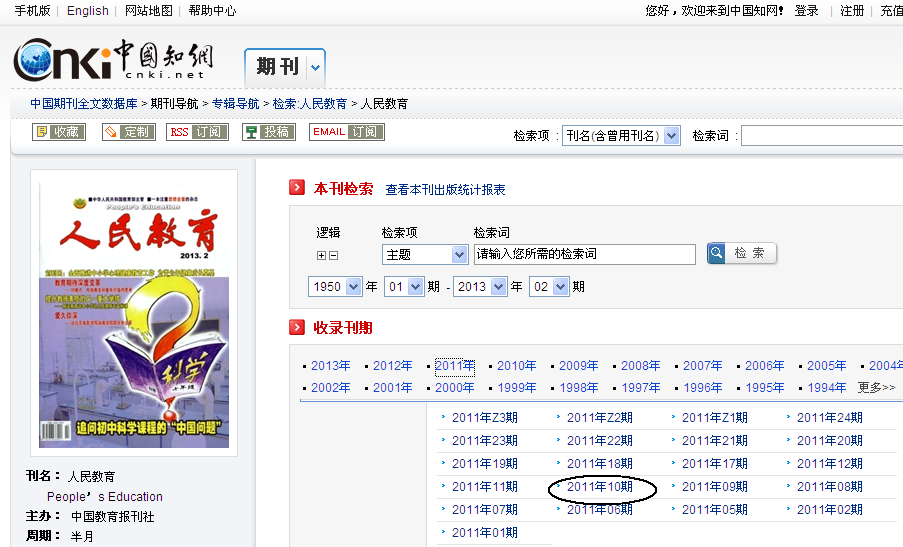Select the 1996年 year link
This screenshot has height=547, width=903.
703,388
